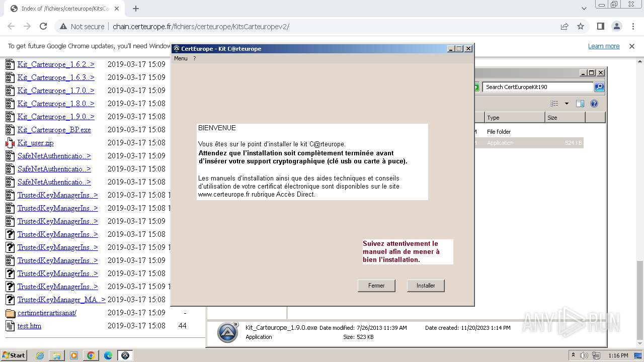Open the Kit_Carteurope_1.9.0 link

pyautogui.click(x=56, y=117)
